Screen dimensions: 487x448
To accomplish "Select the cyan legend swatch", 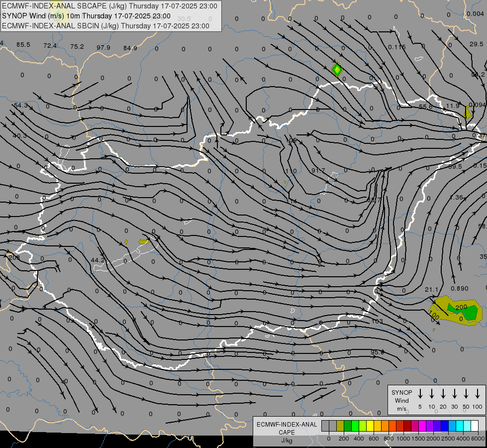I will 459,426.
